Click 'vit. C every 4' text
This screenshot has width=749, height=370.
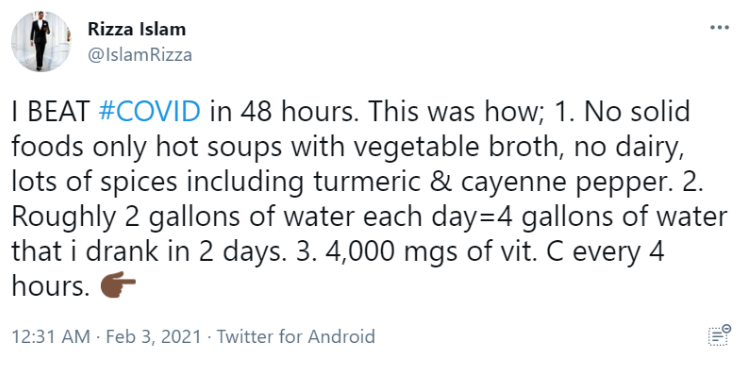581,252
